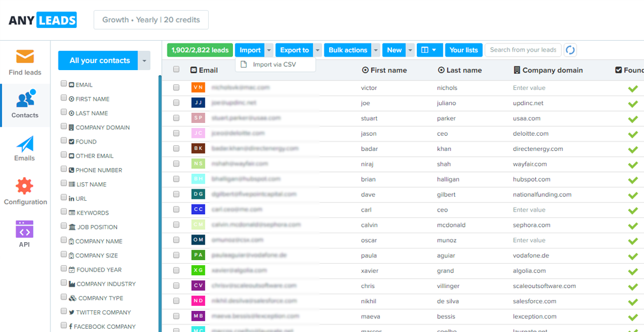644x332 pixels.
Task: Click the Export to button
Action: [x=295, y=50]
